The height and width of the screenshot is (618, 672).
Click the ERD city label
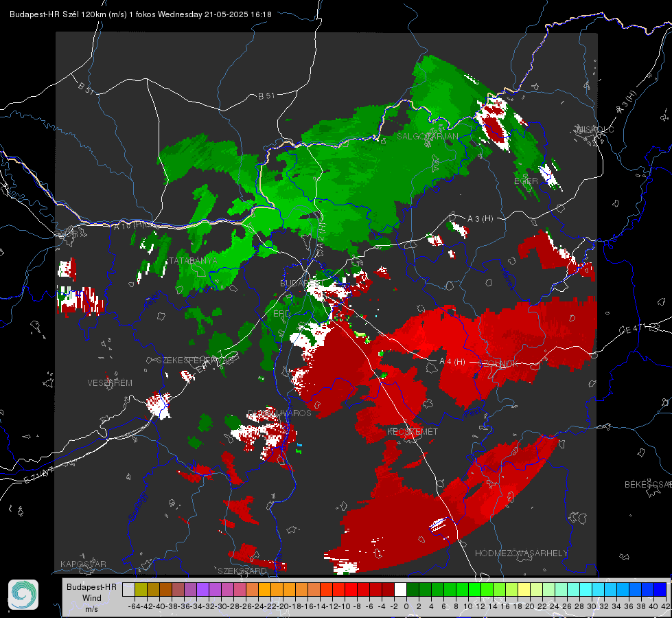281,314
